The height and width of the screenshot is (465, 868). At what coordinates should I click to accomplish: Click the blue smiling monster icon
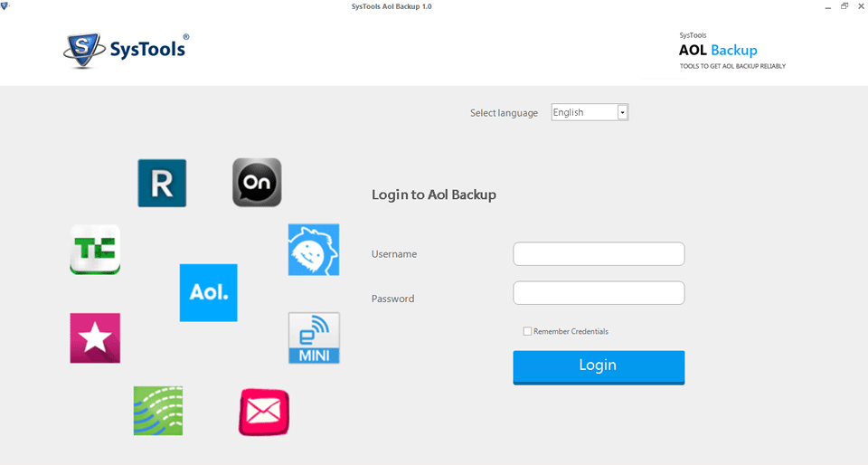pos(314,250)
